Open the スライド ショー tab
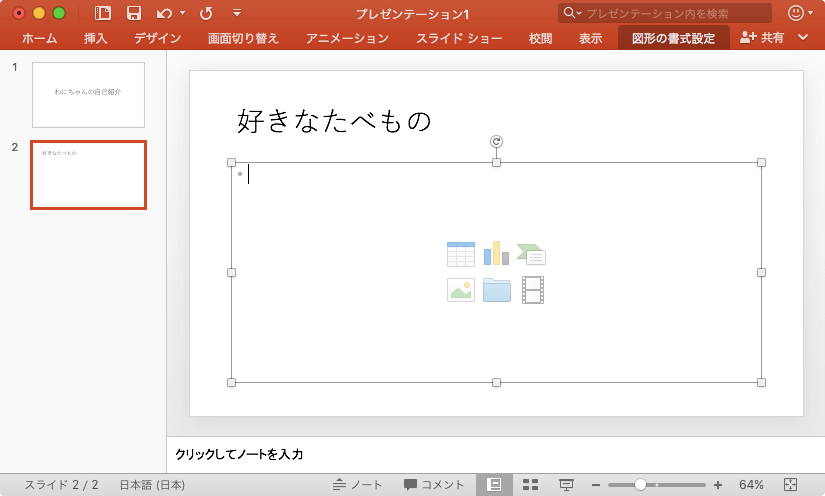 pyautogui.click(x=459, y=38)
